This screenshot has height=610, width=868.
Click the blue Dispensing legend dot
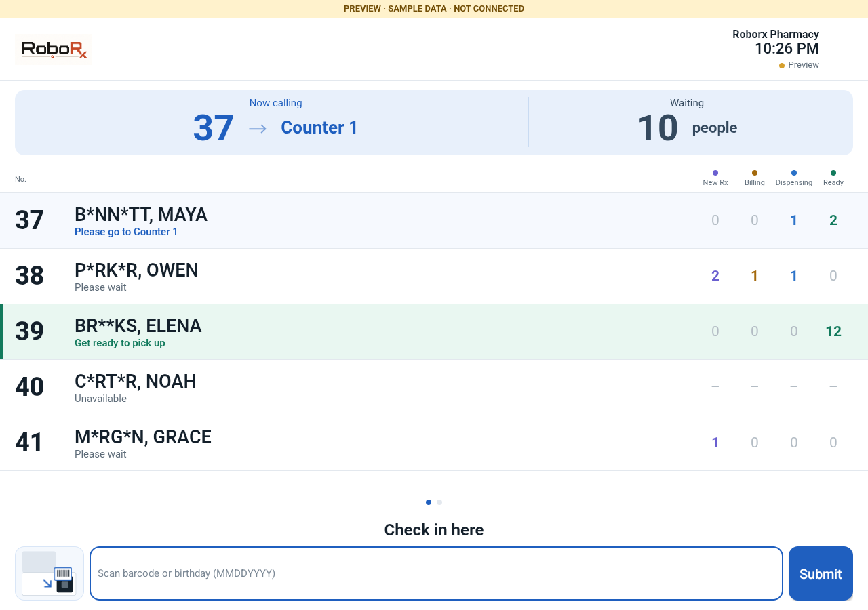pyautogui.click(x=794, y=173)
